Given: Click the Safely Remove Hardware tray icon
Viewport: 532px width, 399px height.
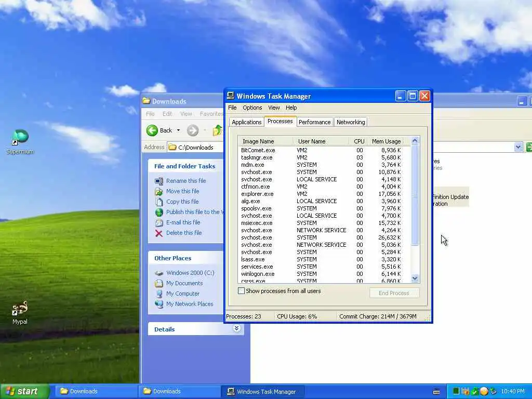Looking at the screenshot, I should 493,391.
